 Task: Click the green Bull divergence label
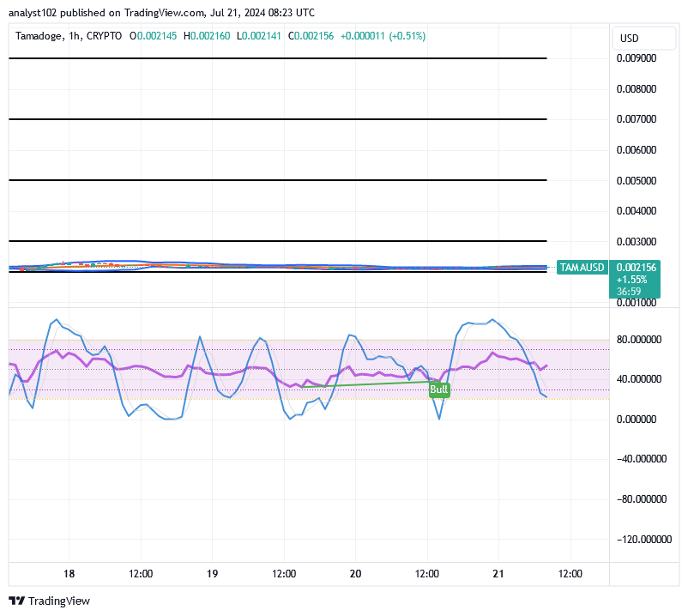tap(438, 390)
